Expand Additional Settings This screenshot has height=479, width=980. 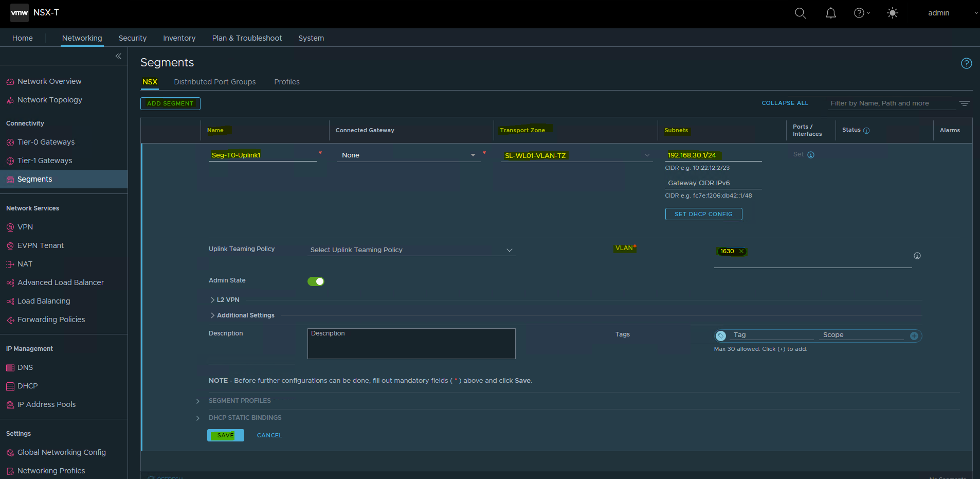click(243, 315)
